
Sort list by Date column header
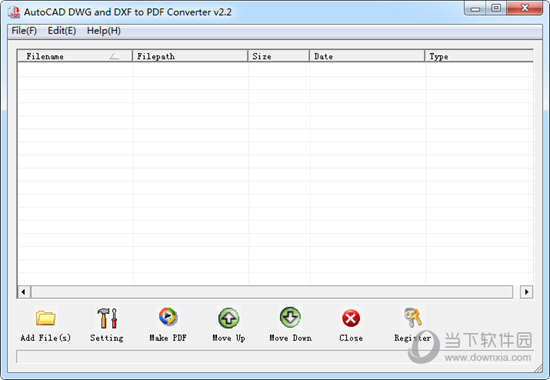[367, 56]
